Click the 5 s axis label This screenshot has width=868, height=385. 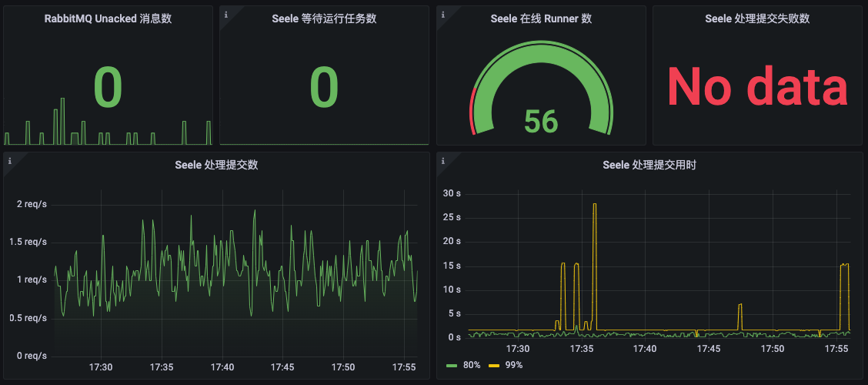(x=455, y=313)
